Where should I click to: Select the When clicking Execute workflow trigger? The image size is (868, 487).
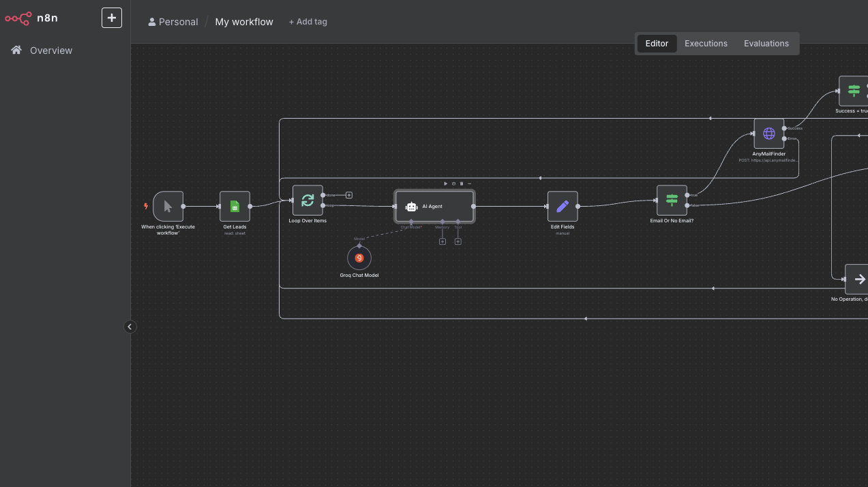tap(168, 206)
